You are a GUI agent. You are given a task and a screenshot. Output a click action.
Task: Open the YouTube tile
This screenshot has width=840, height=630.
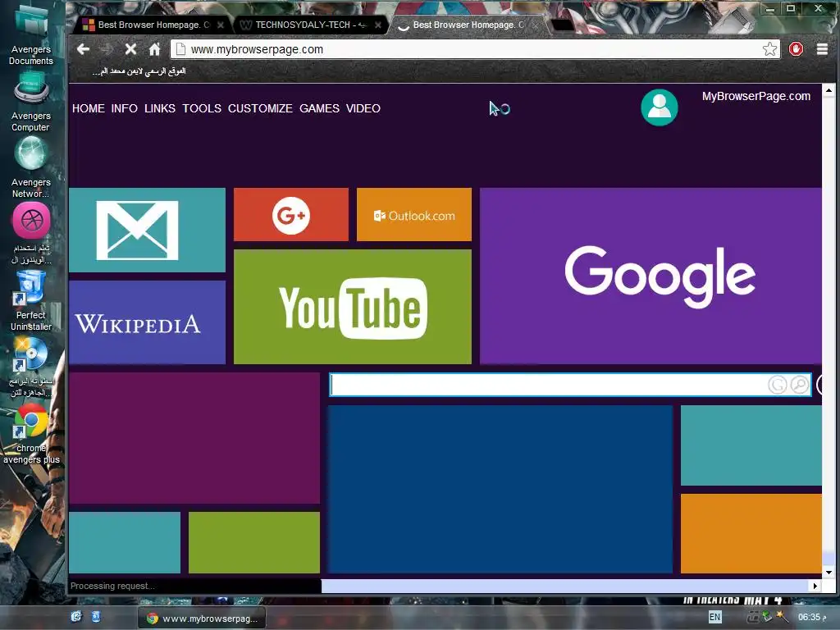click(x=353, y=307)
